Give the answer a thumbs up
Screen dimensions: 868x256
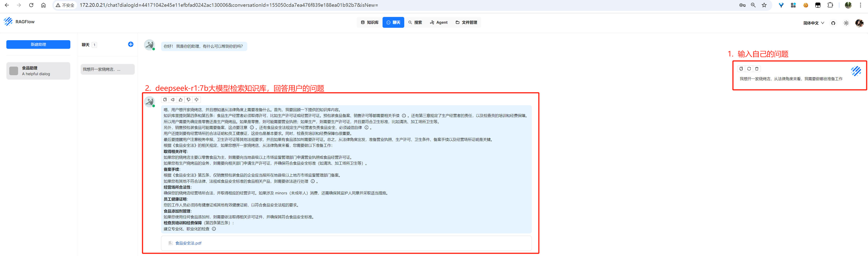[x=181, y=100]
